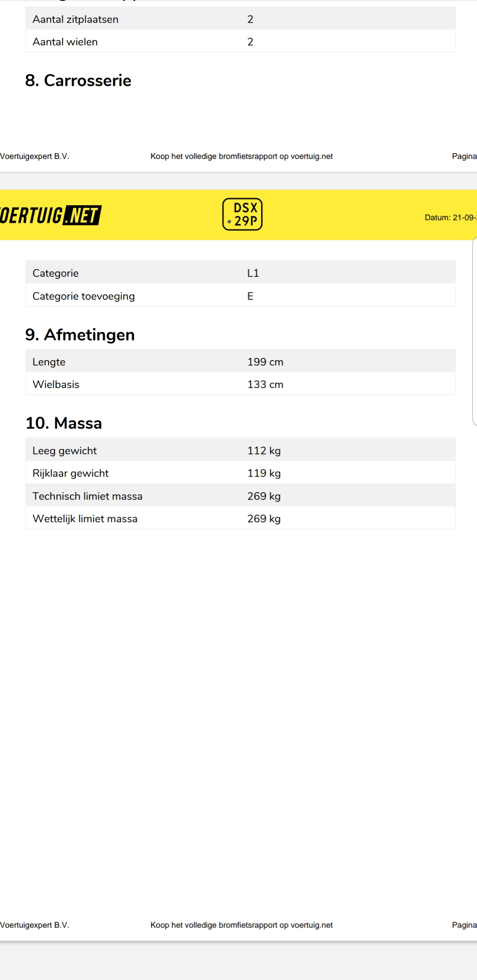Screen dimensions: 477x980
Task: Grab the scroll handle on the right edge
Action: pyautogui.click(x=475, y=331)
